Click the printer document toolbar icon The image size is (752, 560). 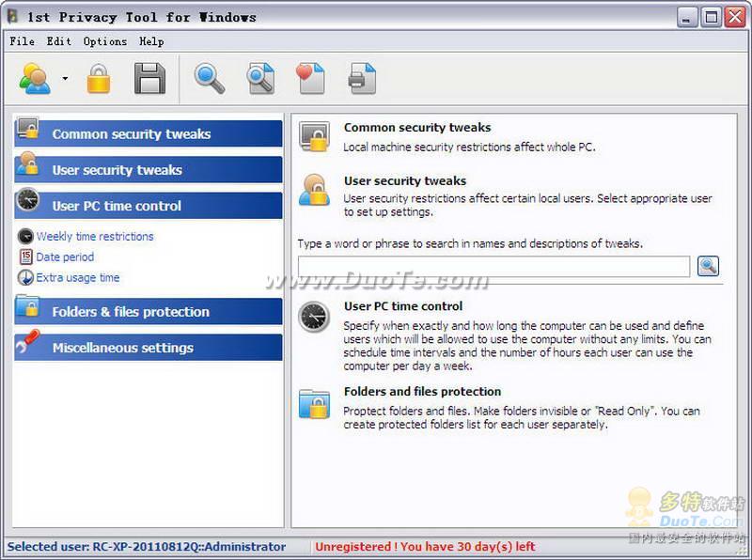coord(362,79)
